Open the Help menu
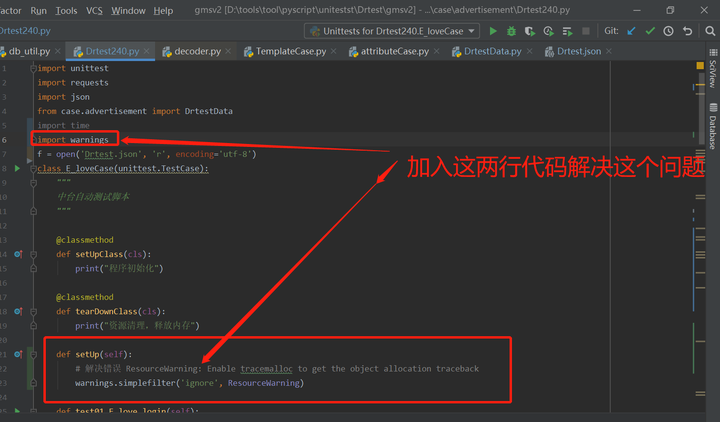The width and height of the screenshot is (720, 422). [x=163, y=10]
